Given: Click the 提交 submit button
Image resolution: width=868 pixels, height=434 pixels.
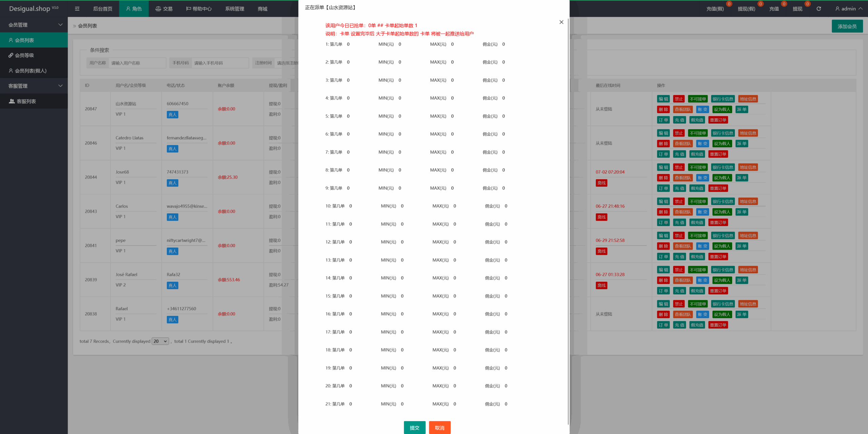Looking at the screenshot, I should point(414,428).
